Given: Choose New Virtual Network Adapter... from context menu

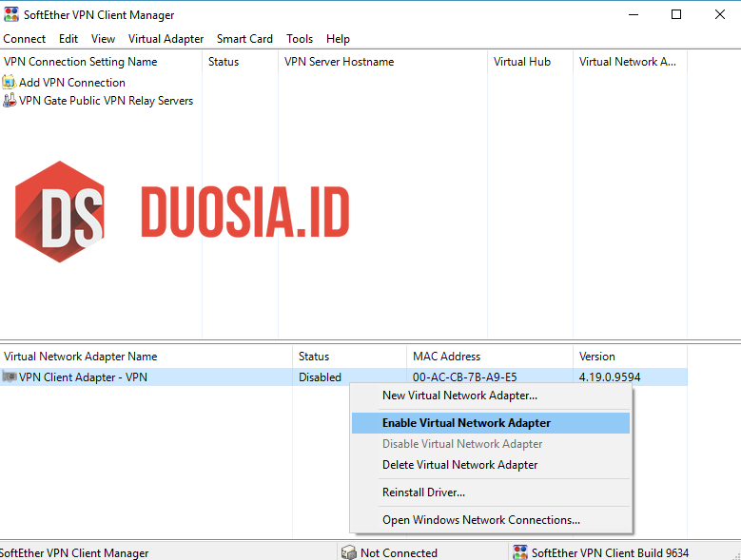Looking at the screenshot, I should click(491, 396).
